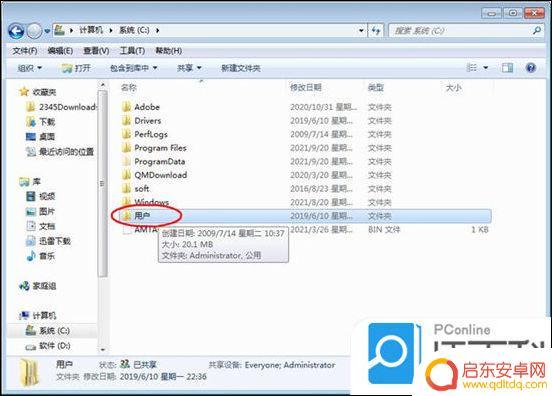The width and height of the screenshot is (552, 396).
Task: Click the blue Help question icon
Action: (531, 68)
